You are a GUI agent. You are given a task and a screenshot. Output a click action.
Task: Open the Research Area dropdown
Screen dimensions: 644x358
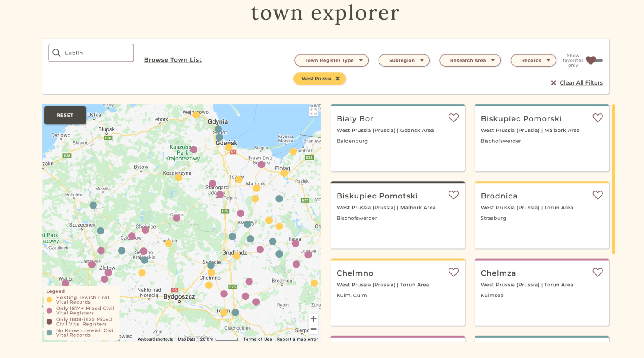coord(470,60)
